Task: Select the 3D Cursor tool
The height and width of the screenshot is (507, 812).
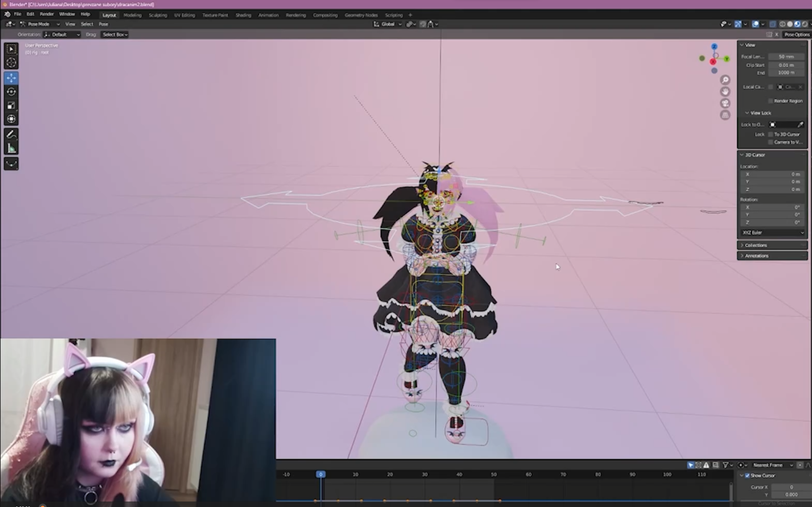Action: [11, 63]
